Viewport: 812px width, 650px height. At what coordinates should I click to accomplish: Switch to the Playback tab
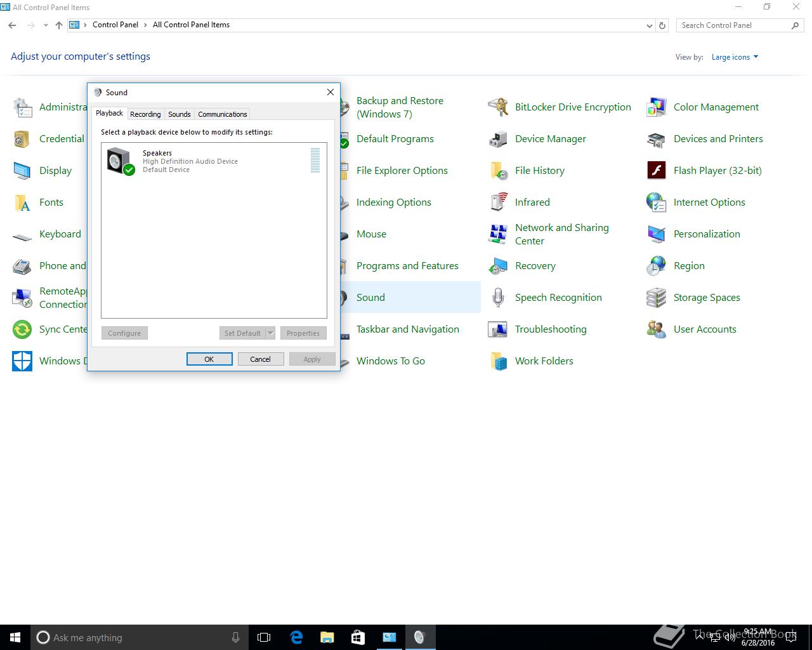click(x=109, y=114)
